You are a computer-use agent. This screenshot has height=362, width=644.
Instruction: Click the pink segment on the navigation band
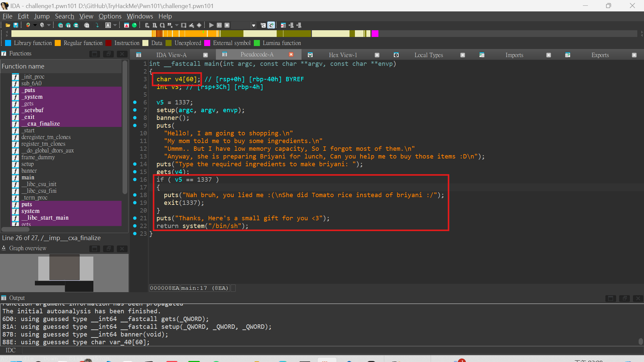(x=374, y=34)
